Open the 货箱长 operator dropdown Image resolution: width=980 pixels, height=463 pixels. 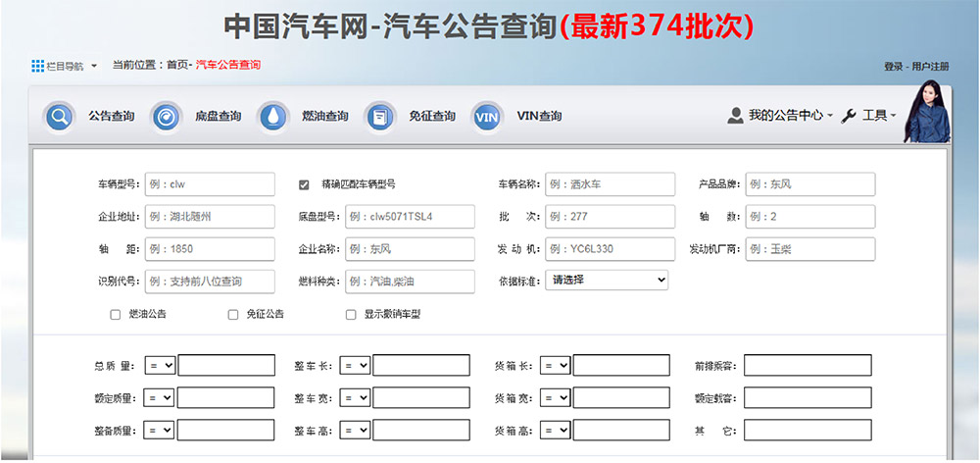tap(555, 365)
